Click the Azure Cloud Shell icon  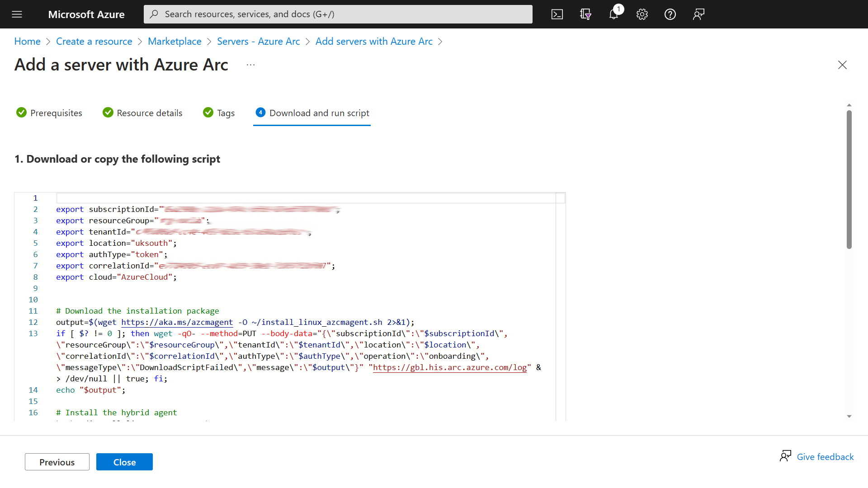(x=557, y=14)
